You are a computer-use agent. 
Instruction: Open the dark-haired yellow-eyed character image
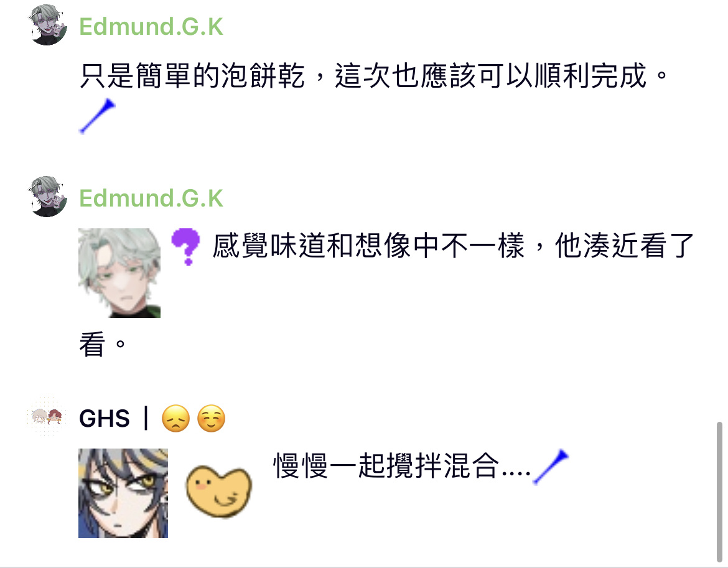tap(123, 493)
